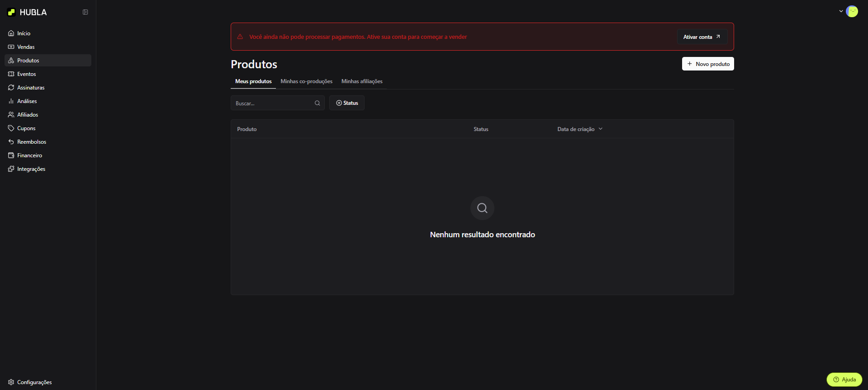Open Configurações in the sidebar
The image size is (868, 390).
30,382
